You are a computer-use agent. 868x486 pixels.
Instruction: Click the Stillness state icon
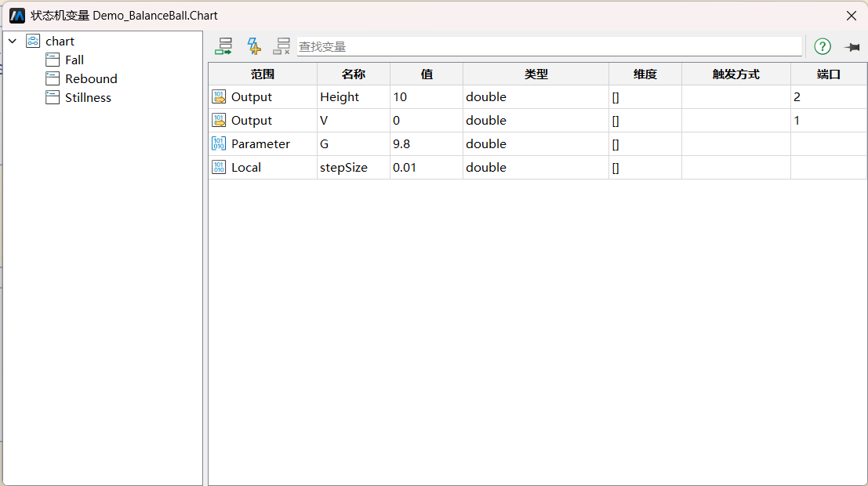[x=53, y=97]
